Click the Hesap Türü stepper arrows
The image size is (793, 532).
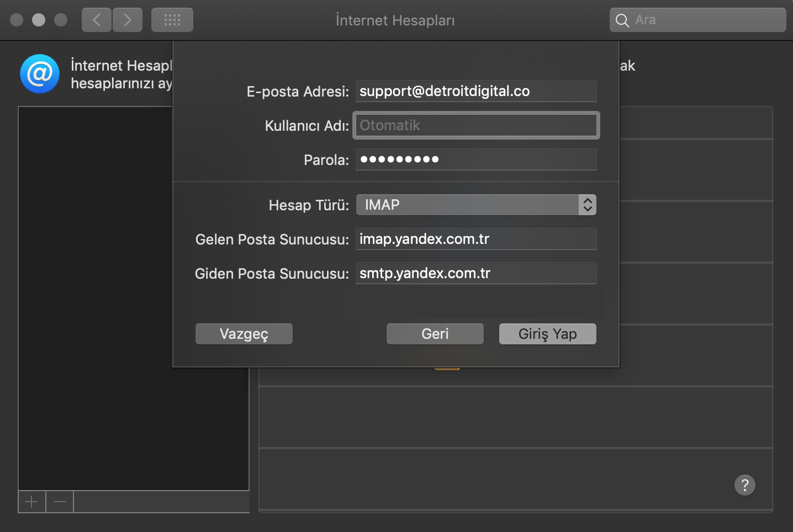coord(588,205)
